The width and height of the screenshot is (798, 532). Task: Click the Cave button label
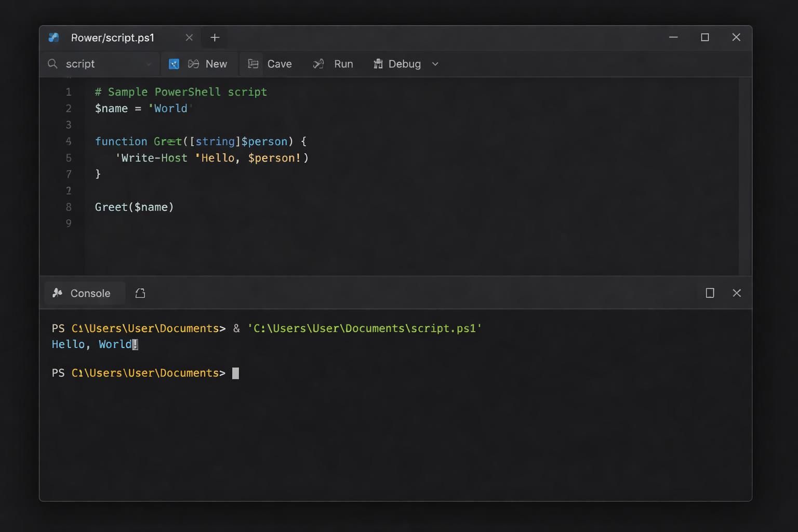(x=280, y=64)
